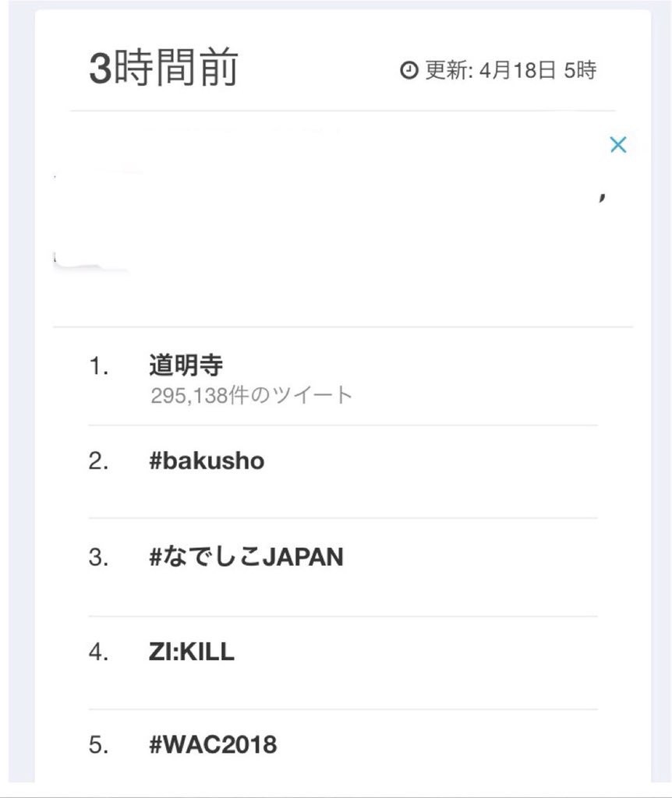Click the divider line under the 3時間前 header

[343, 111]
